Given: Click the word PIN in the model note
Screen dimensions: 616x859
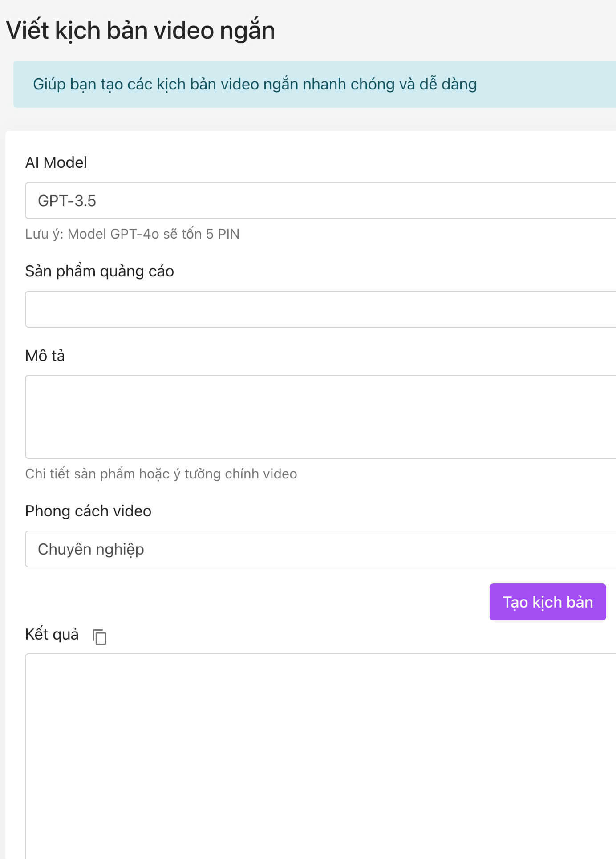Looking at the screenshot, I should pos(228,234).
